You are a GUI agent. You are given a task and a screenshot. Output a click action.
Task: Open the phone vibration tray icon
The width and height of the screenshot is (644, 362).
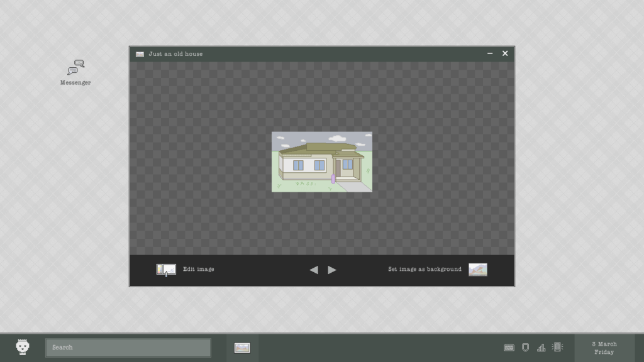coord(557,347)
